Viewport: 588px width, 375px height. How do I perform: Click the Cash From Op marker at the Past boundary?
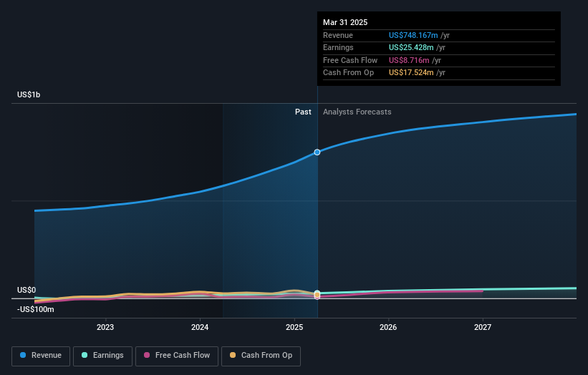[317, 295]
